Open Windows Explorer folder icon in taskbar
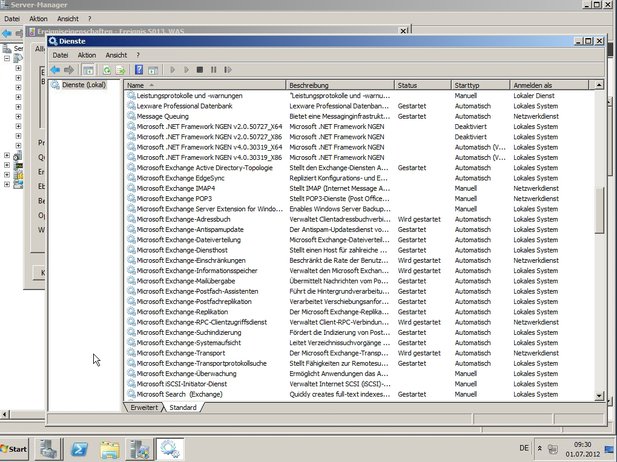Image resolution: width=617 pixels, height=462 pixels. click(110, 449)
